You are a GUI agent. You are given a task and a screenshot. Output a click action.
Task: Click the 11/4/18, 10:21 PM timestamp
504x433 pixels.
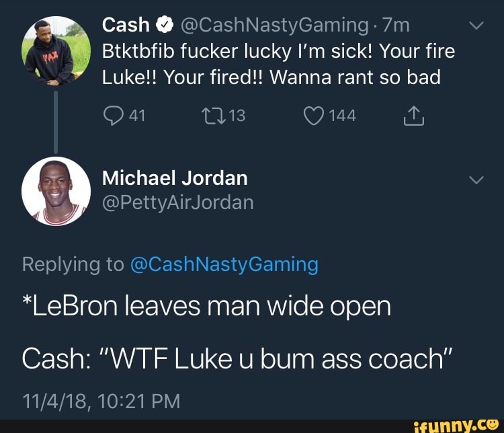[x=101, y=401]
